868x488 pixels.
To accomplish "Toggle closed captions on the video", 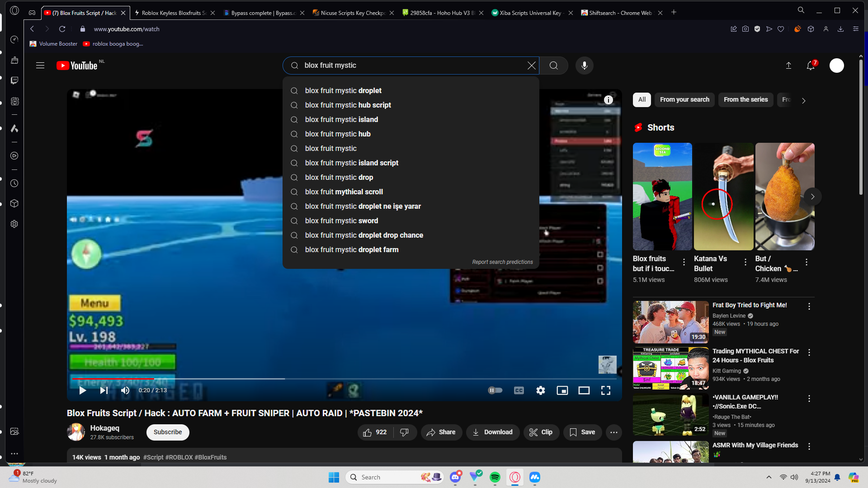I will click(x=519, y=390).
